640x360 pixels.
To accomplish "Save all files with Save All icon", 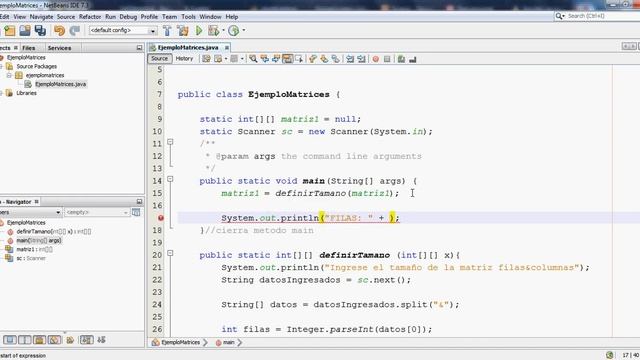I will coord(40,31).
